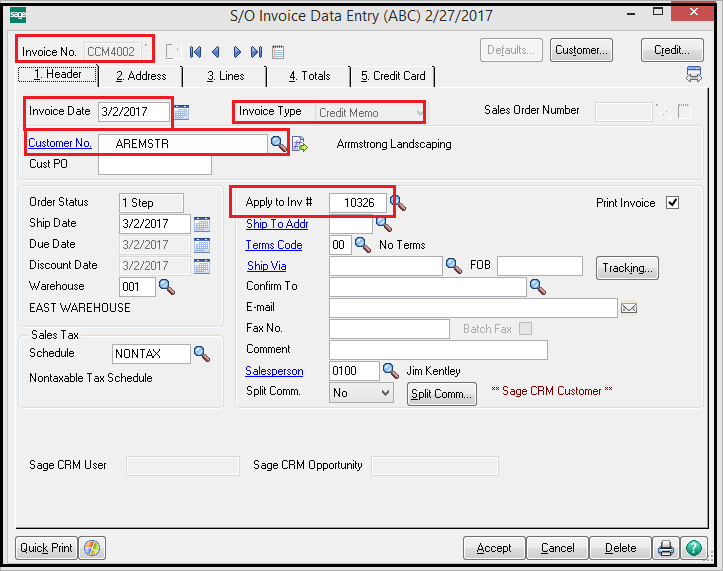The image size is (723, 571).
Task: Follow the Customer No. link
Action: [60, 143]
